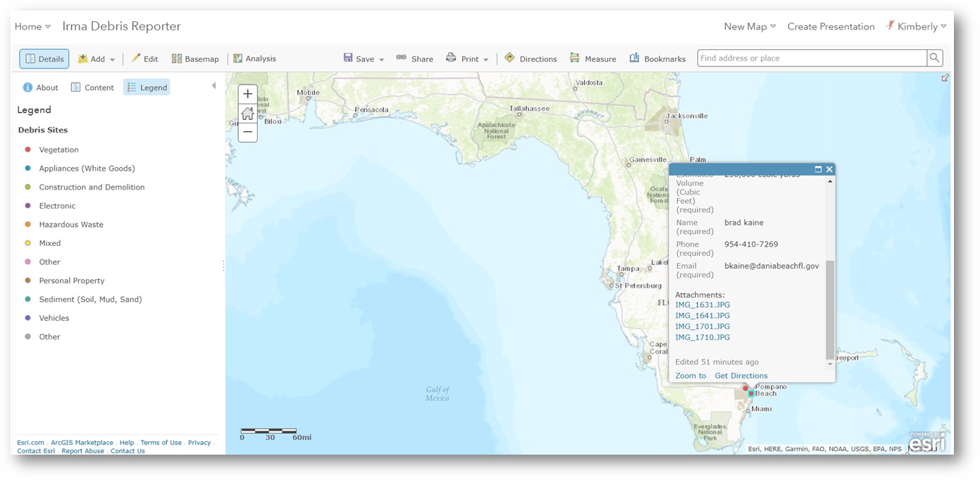Click the Privacy footer link
The height and width of the screenshot is (480, 980).
tap(199, 443)
